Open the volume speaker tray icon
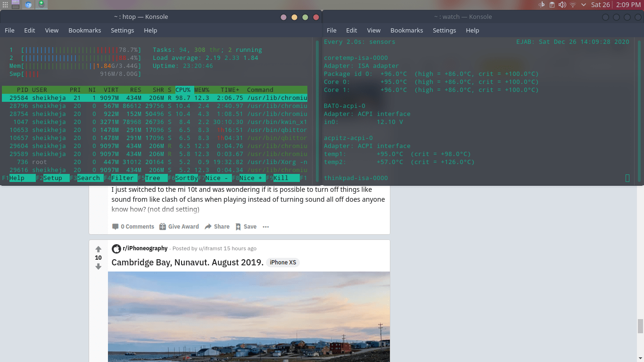 point(562,5)
